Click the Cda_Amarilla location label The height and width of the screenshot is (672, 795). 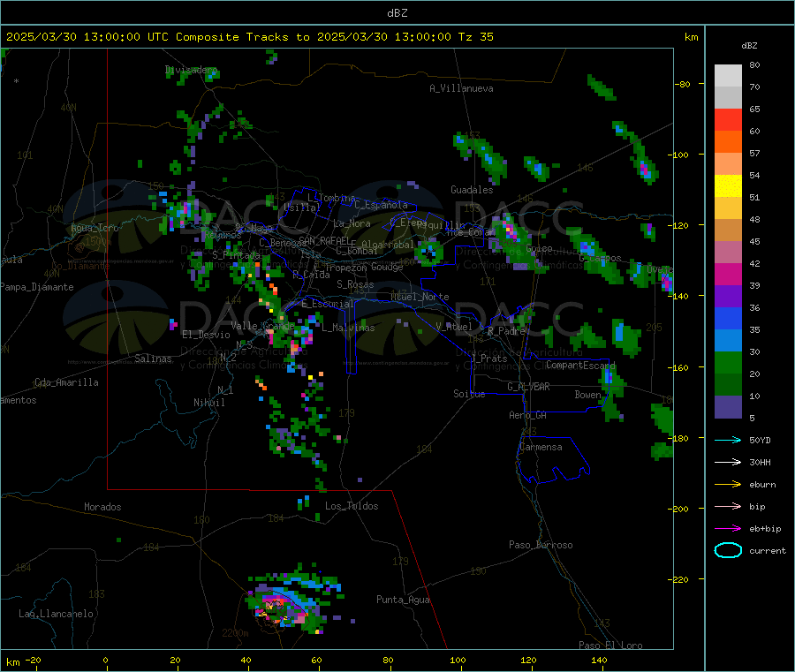coord(66,382)
